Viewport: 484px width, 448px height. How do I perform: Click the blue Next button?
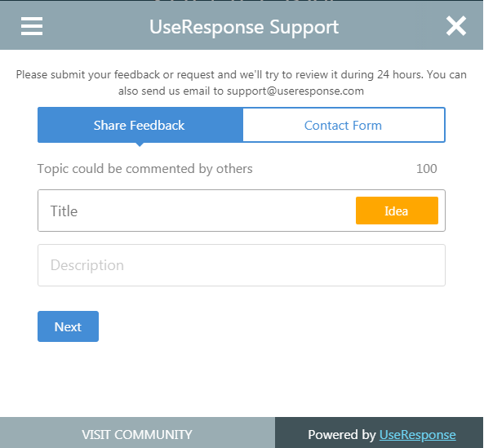click(69, 326)
